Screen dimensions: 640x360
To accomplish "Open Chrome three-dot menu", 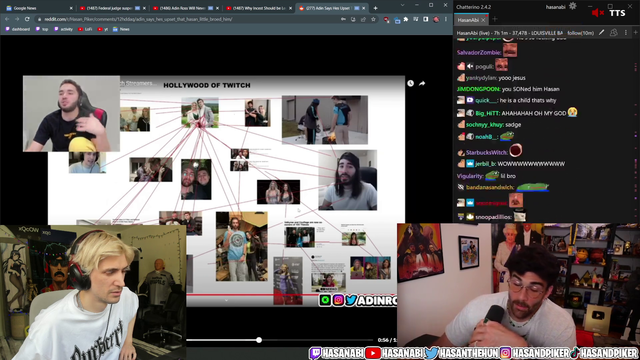I will coord(446,19).
